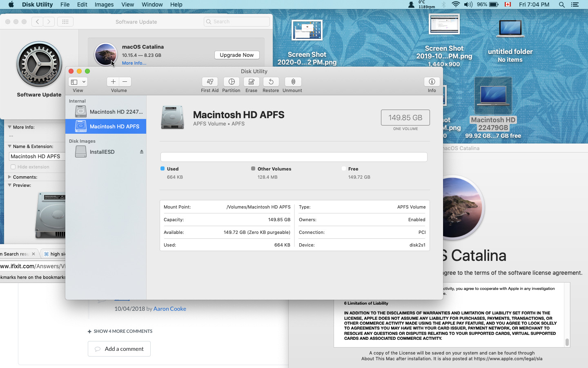This screenshot has height=368, width=588.
Task: Open the More Info... link
Action: tap(134, 63)
